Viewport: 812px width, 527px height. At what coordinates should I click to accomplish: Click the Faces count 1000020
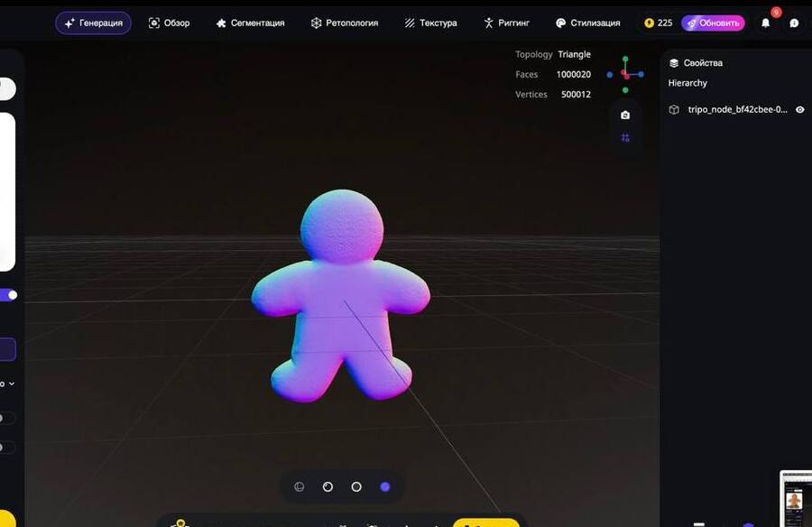pos(573,75)
